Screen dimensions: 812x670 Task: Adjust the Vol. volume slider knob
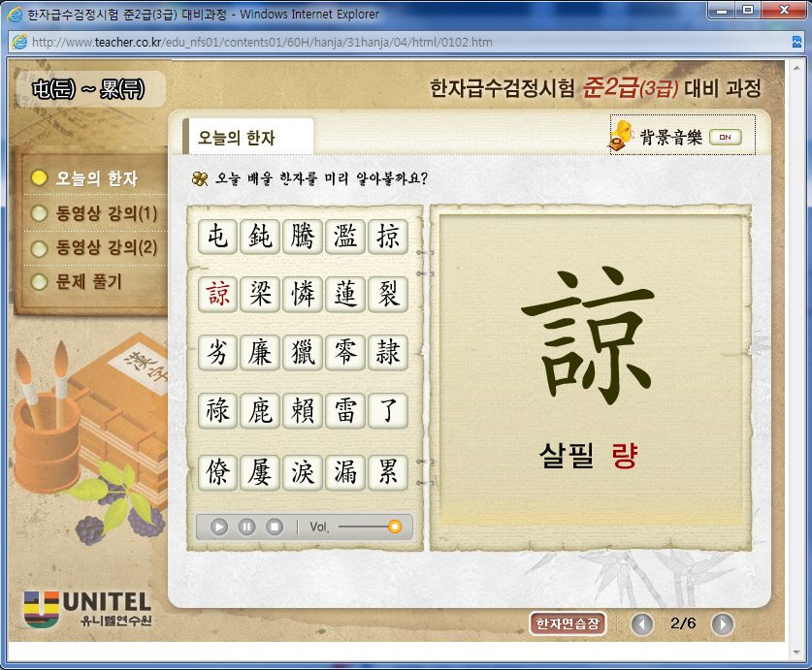[395, 527]
